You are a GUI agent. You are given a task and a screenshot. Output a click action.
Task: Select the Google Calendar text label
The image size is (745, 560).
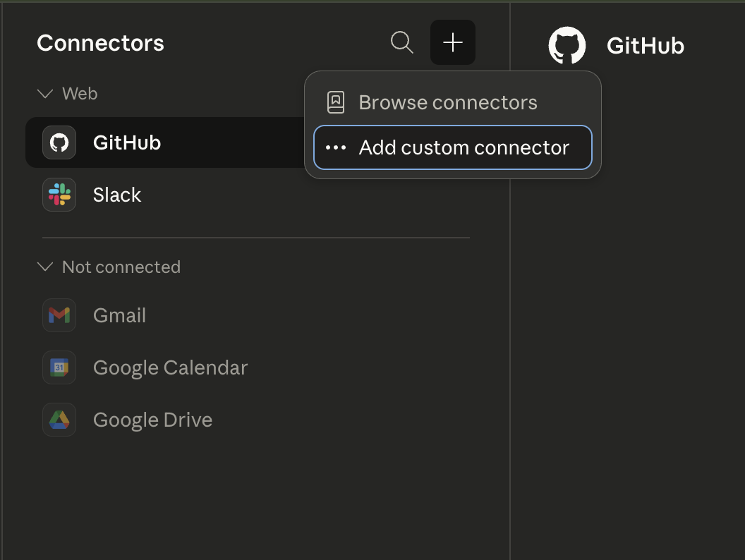(170, 367)
